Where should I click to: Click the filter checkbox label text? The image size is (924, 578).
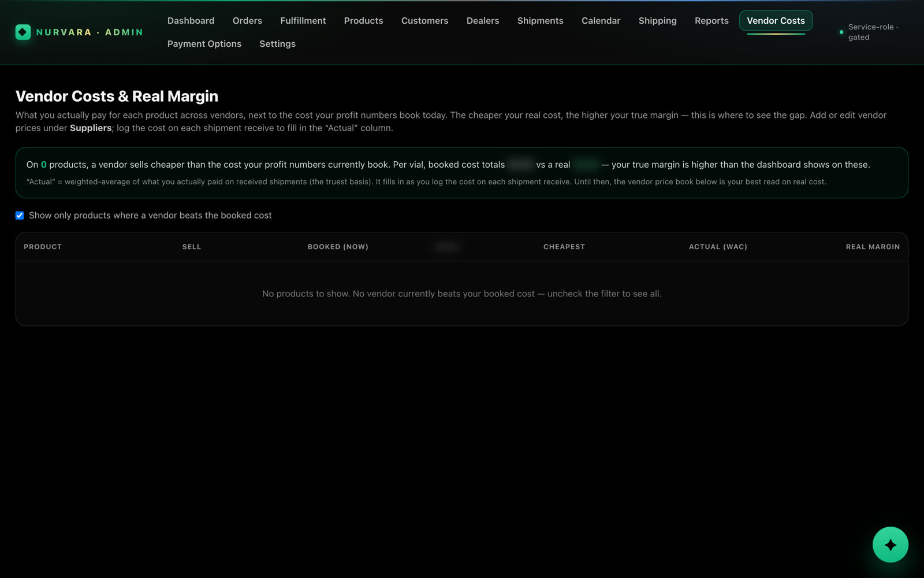[150, 216]
